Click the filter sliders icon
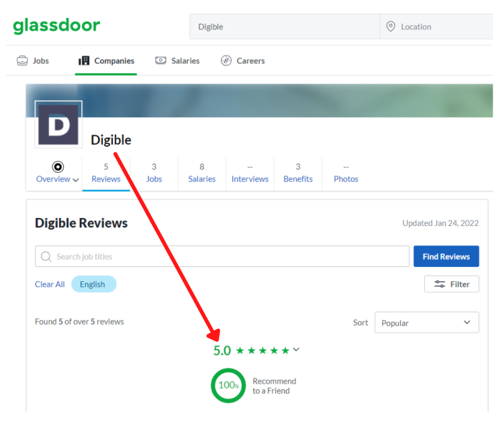504x434 pixels. point(440,284)
